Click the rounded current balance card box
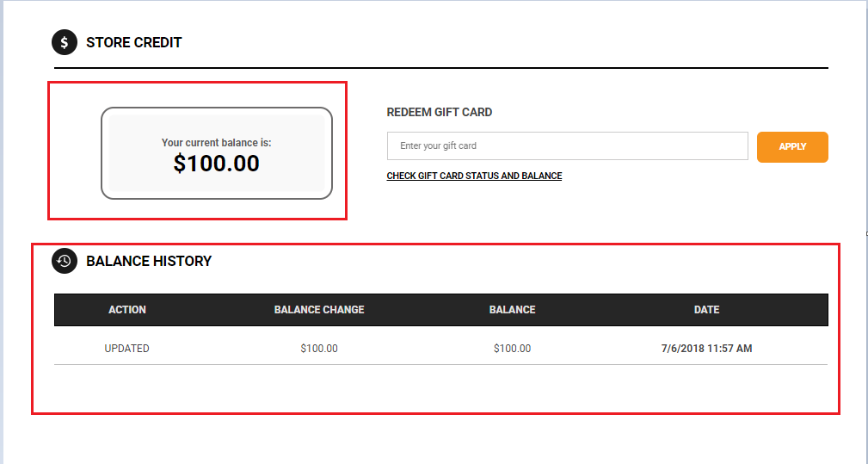Viewport: 868px width, 464px height. (x=217, y=153)
